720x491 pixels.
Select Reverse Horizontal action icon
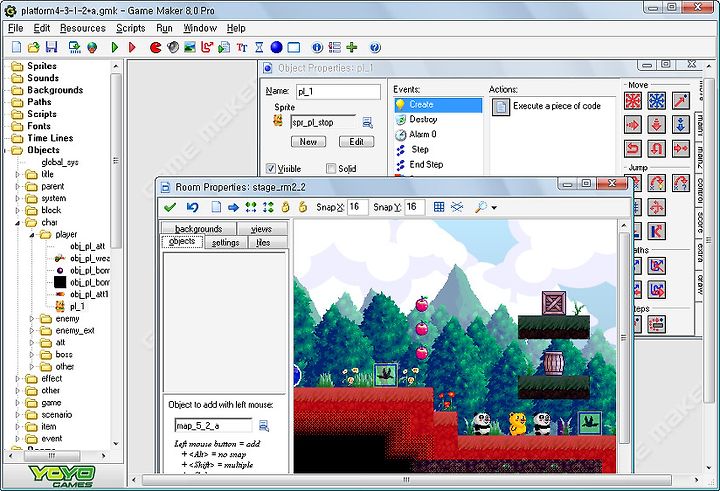point(633,148)
